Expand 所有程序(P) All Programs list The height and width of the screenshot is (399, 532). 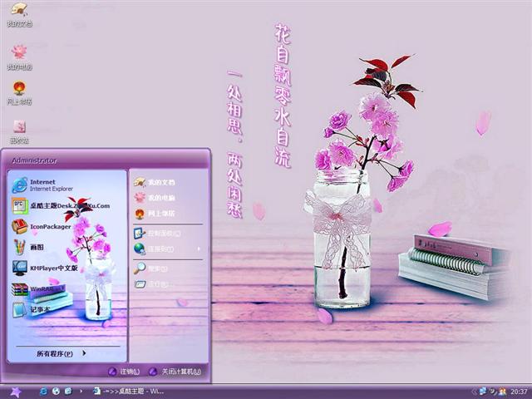[x=62, y=353]
